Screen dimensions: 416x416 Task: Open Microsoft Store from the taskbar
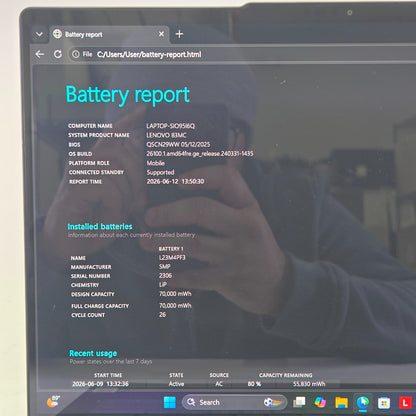(x=384, y=403)
